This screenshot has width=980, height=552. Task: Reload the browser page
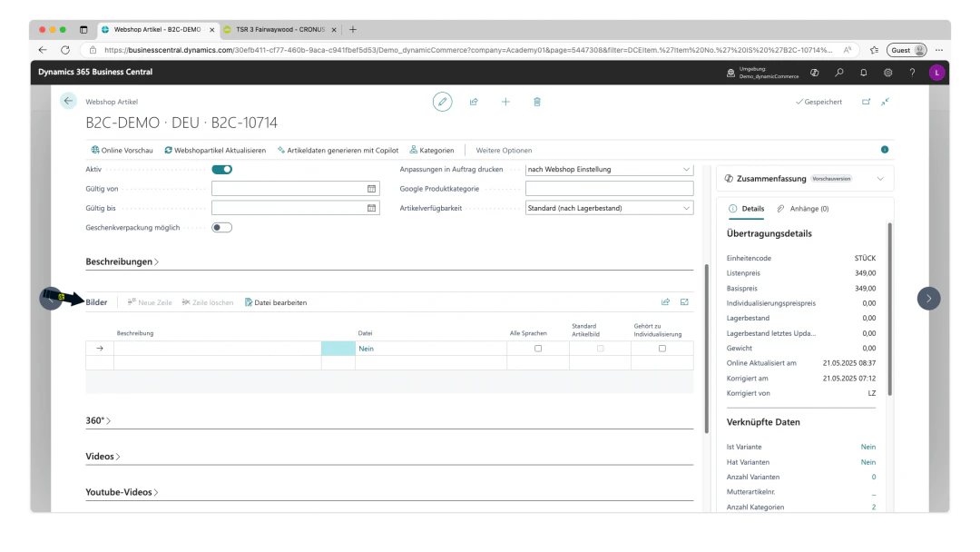(65, 50)
